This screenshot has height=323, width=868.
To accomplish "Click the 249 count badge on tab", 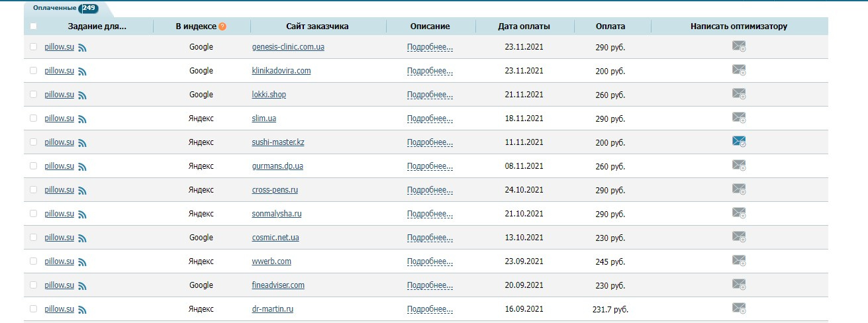I will click(x=88, y=9).
